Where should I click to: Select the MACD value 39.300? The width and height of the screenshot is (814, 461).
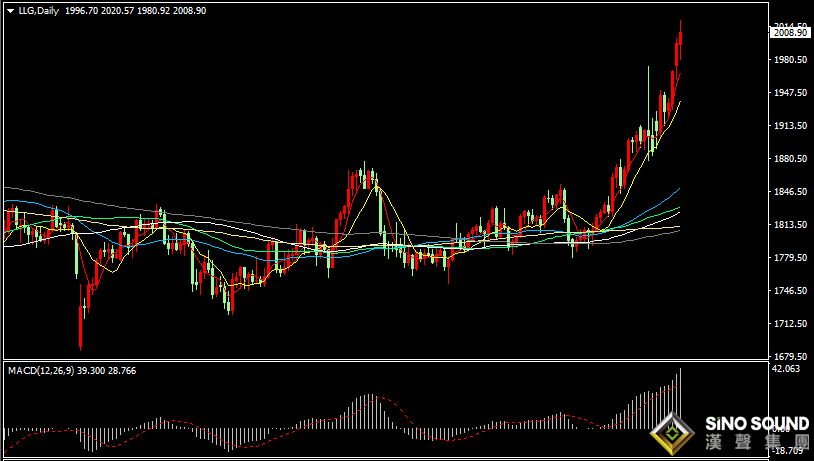tap(91, 371)
